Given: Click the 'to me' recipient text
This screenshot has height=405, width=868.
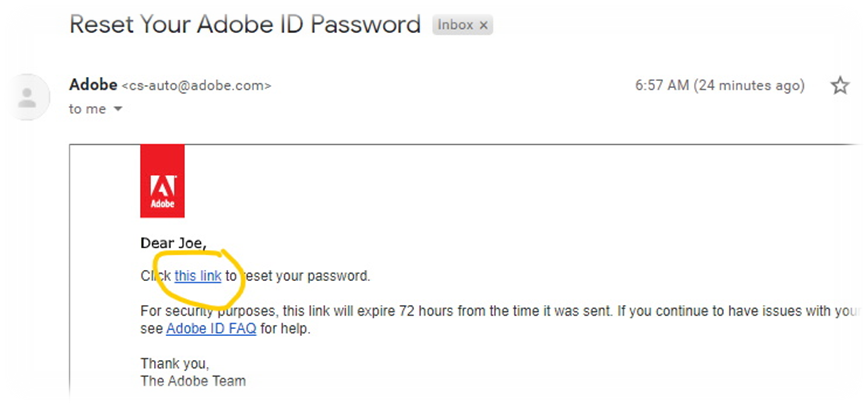Looking at the screenshot, I should click(87, 110).
